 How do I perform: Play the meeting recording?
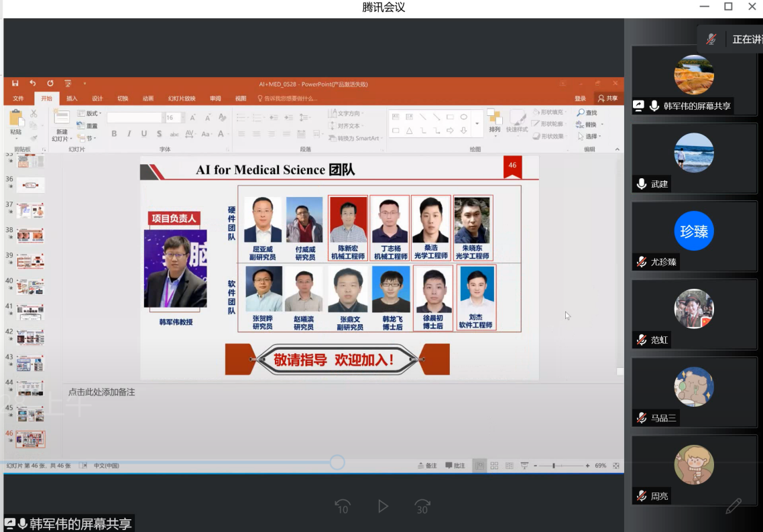383,507
